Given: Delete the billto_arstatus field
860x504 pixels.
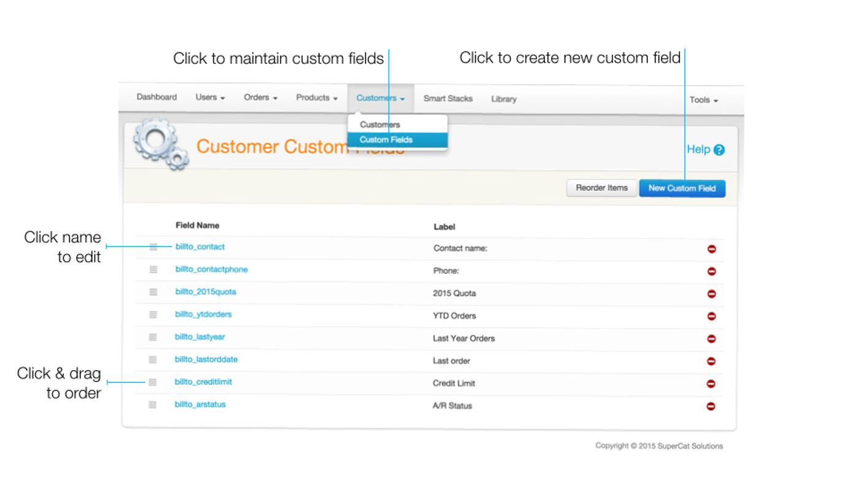Looking at the screenshot, I should (711, 406).
